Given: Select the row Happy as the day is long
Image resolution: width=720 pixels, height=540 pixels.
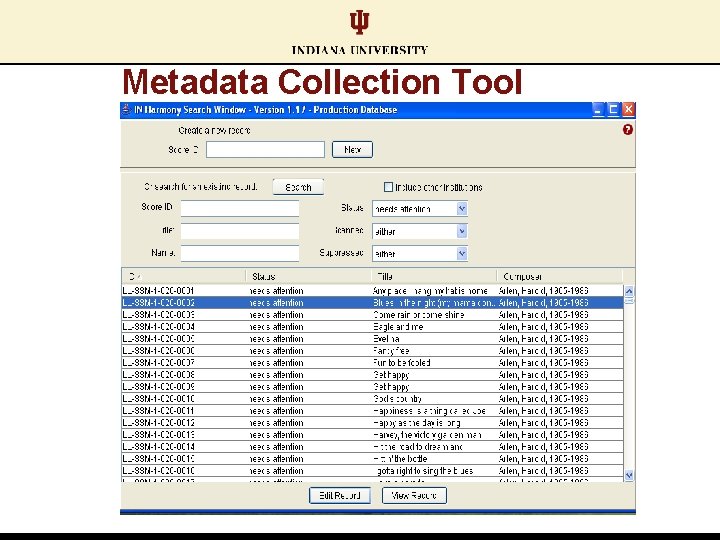Looking at the screenshot, I should click(x=372, y=422).
